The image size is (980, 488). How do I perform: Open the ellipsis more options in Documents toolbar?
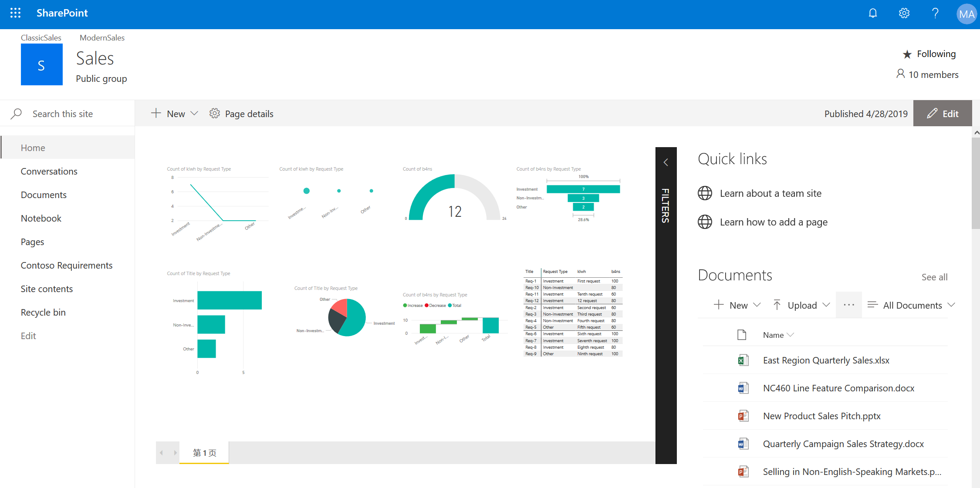[x=848, y=305]
